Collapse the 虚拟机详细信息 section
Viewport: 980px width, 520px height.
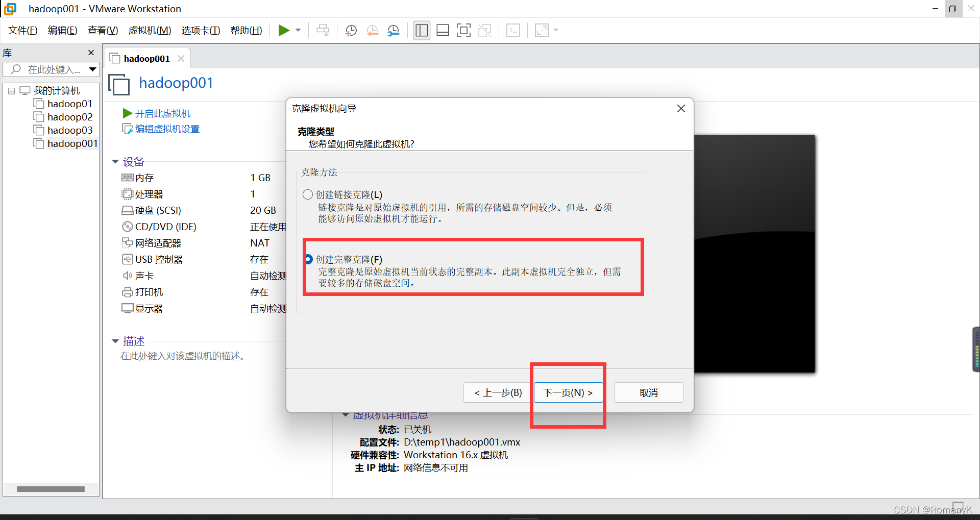coord(346,415)
